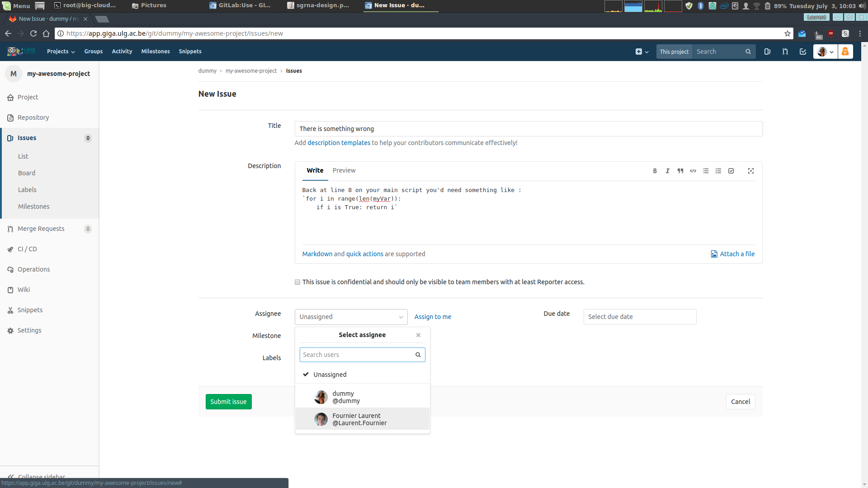
Task: Bookmark this page with the star icon
Action: click(788, 33)
